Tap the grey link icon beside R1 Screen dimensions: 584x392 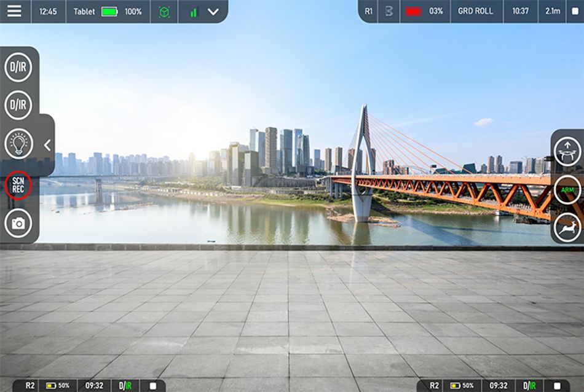click(x=389, y=11)
